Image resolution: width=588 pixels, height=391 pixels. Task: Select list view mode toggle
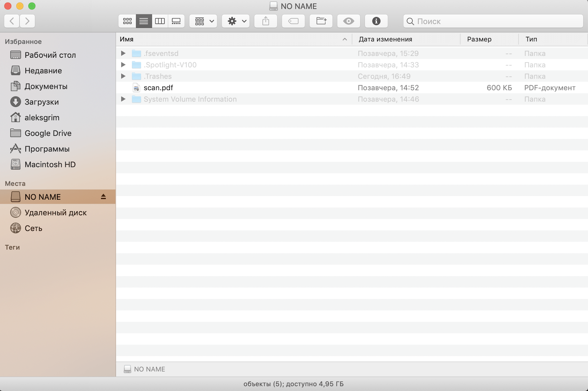pyautogui.click(x=144, y=21)
